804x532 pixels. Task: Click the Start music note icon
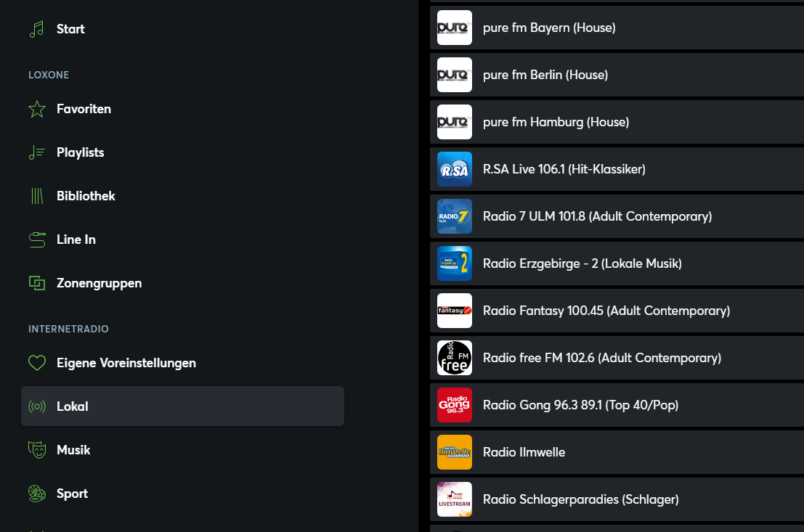(x=37, y=29)
